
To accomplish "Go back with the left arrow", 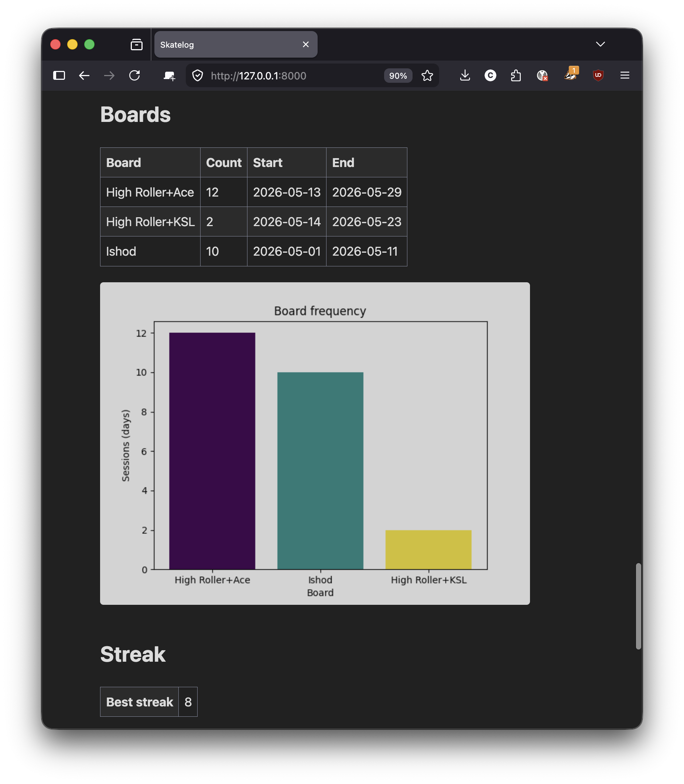I will 84,76.
